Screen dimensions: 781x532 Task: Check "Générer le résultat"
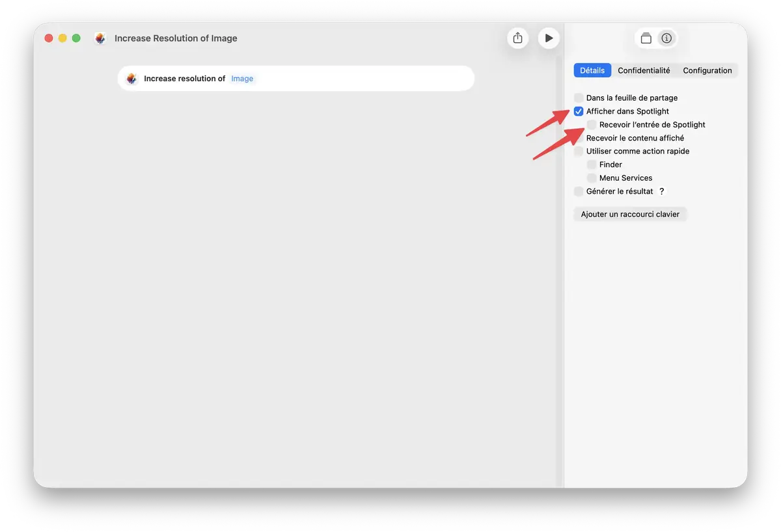(578, 191)
